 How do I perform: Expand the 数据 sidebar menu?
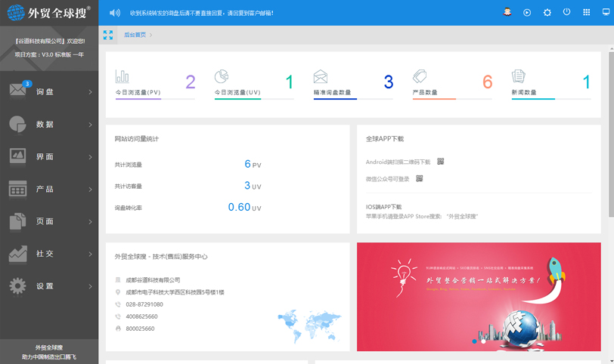(49, 125)
